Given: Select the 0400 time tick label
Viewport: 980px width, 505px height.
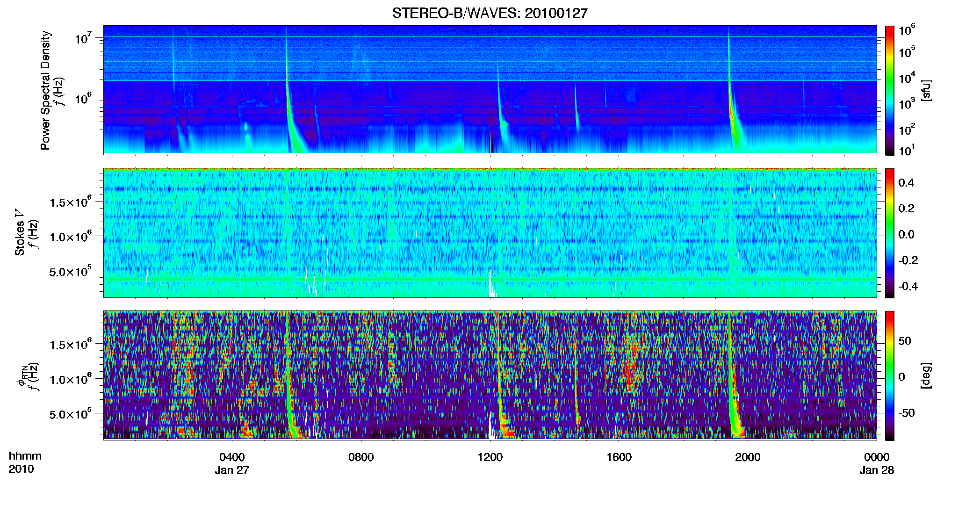Looking at the screenshot, I should (232, 457).
